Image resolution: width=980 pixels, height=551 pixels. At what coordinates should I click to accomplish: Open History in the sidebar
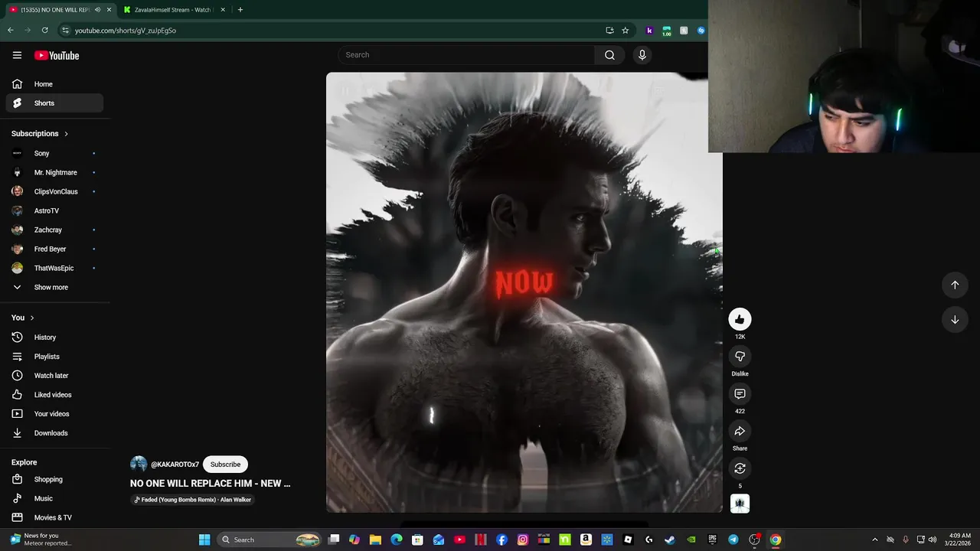pos(54,337)
